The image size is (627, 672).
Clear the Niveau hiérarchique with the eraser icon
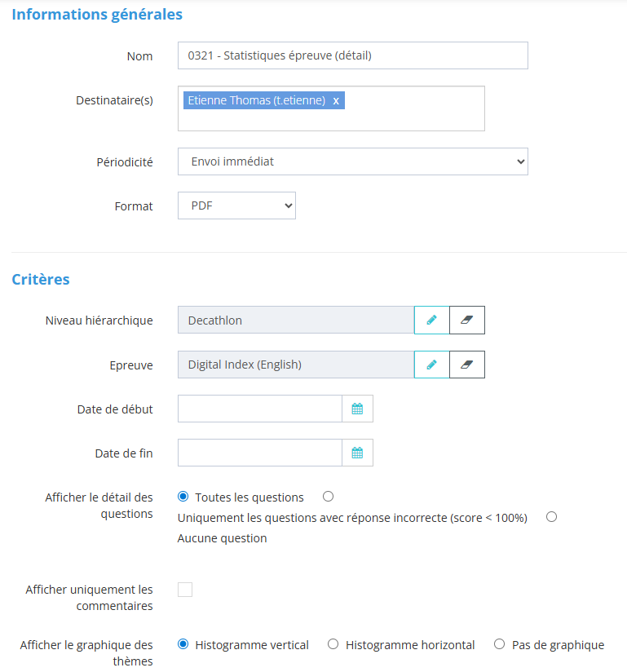467,321
